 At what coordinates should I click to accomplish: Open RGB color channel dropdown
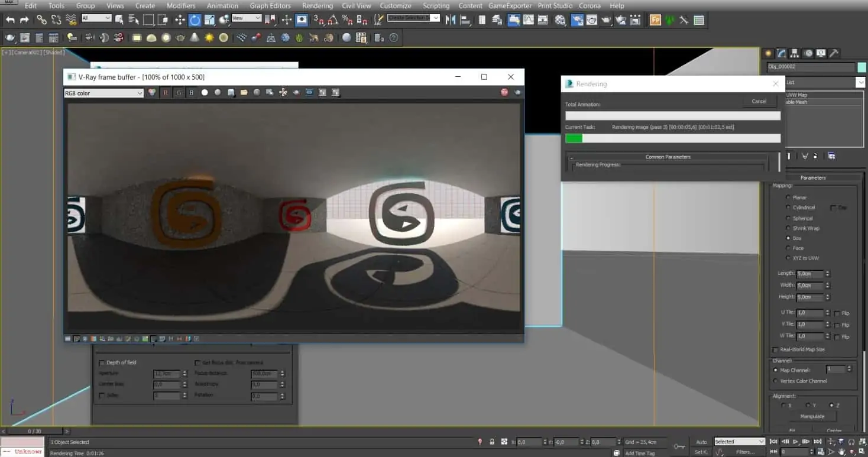[x=103, y=93]
